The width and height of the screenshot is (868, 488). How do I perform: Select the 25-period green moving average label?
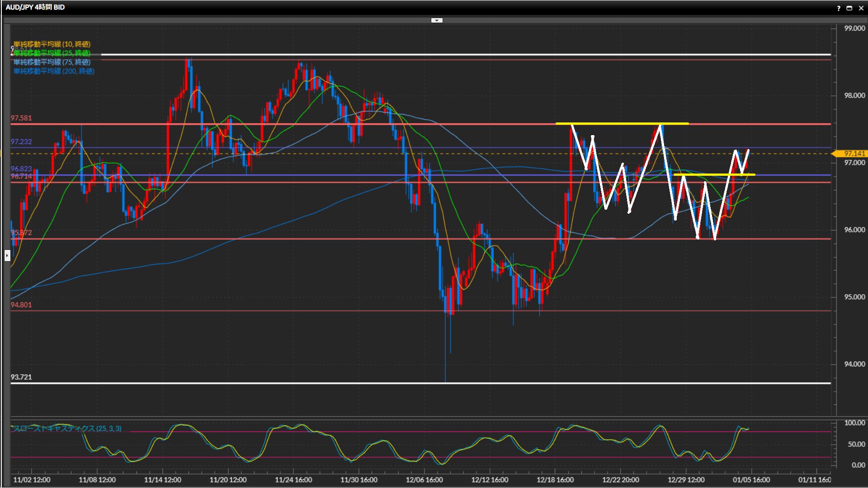point(52,53)
